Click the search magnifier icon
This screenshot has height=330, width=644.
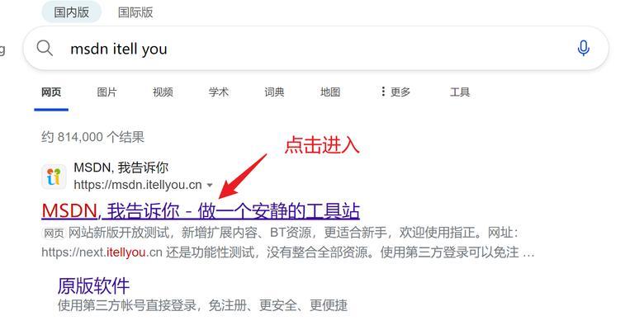(x=45, y=49)
